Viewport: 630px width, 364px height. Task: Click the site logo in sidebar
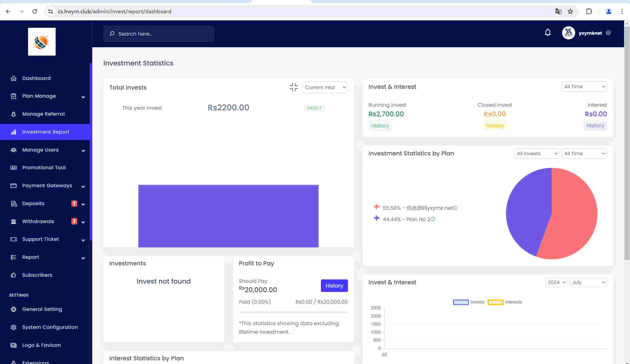coord(42,42)
